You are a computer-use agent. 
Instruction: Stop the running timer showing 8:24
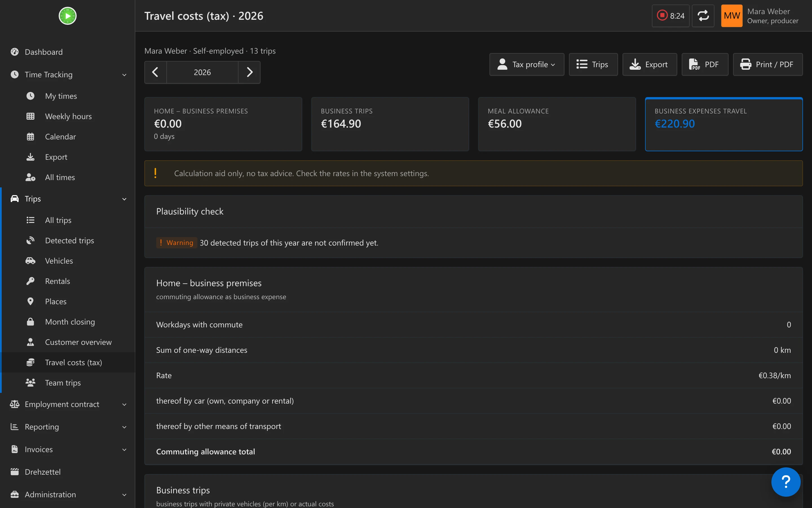pos(670,16)
